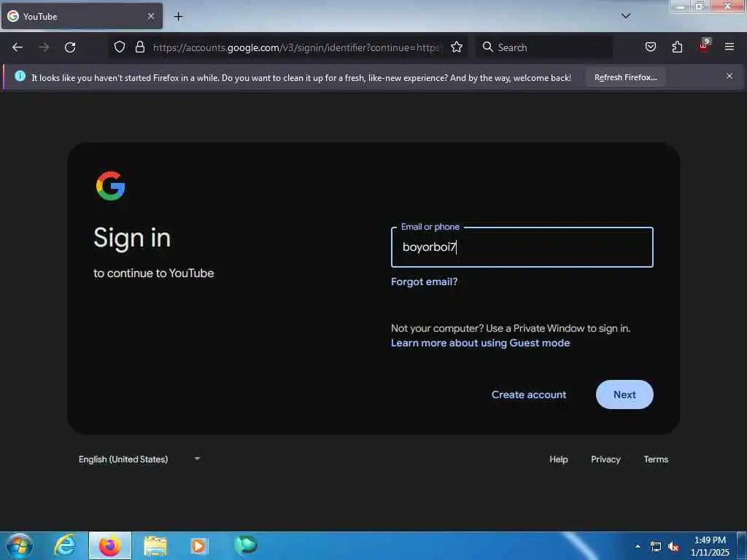Open the Firefox hamburger menu
747x560 pixels.
pos(729,47)
